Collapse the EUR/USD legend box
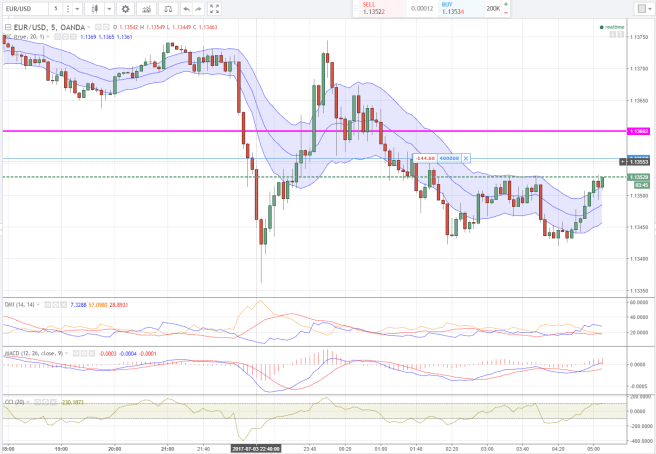Screen dimensions: 656x454 pos(7,27)
